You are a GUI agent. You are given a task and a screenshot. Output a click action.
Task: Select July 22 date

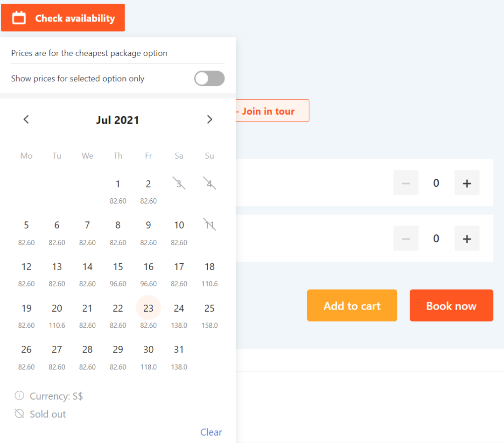coord(118,316)
